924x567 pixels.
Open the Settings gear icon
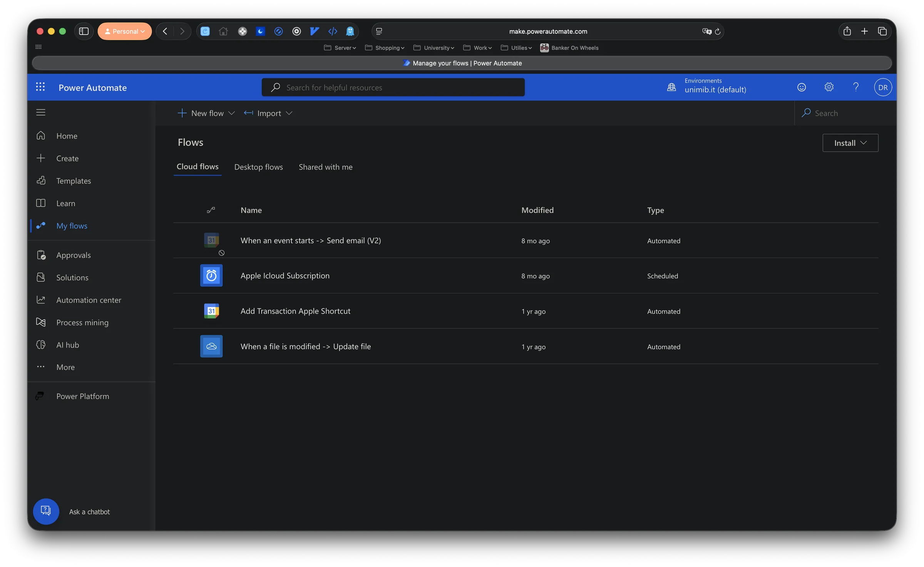coord(829,87)
